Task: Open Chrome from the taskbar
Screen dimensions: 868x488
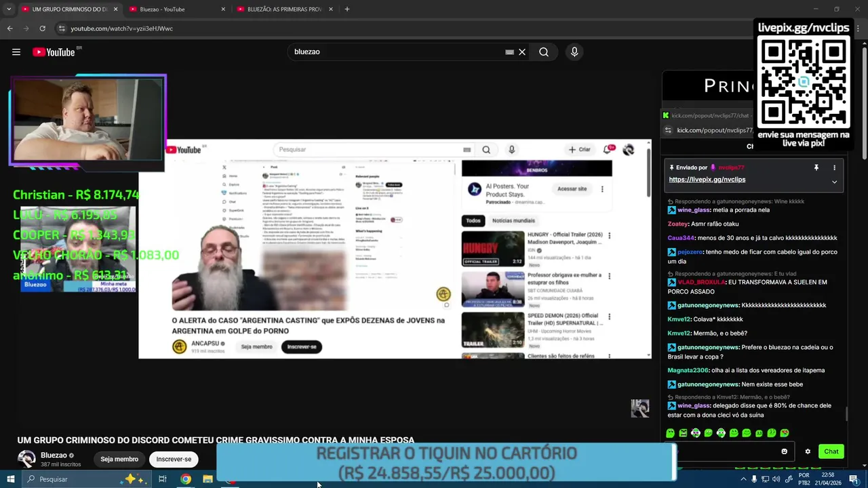Action: pyautogui.click(x=185, y=479)
